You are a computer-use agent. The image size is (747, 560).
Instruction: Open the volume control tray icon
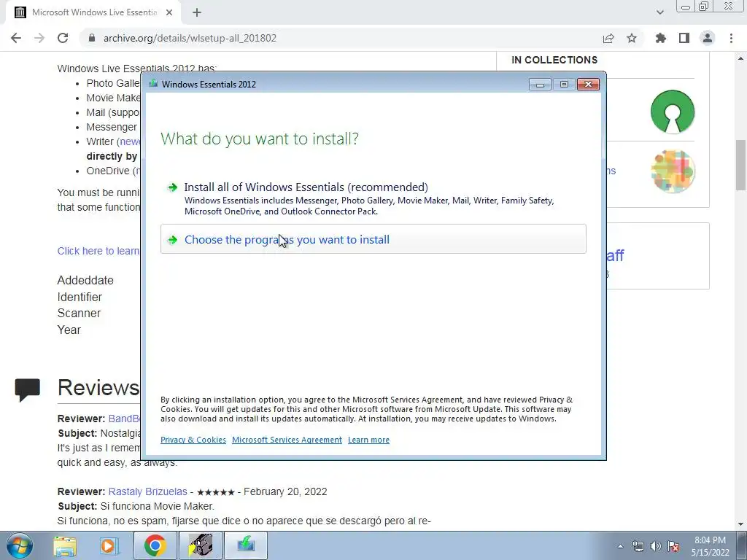click(656, 546)
